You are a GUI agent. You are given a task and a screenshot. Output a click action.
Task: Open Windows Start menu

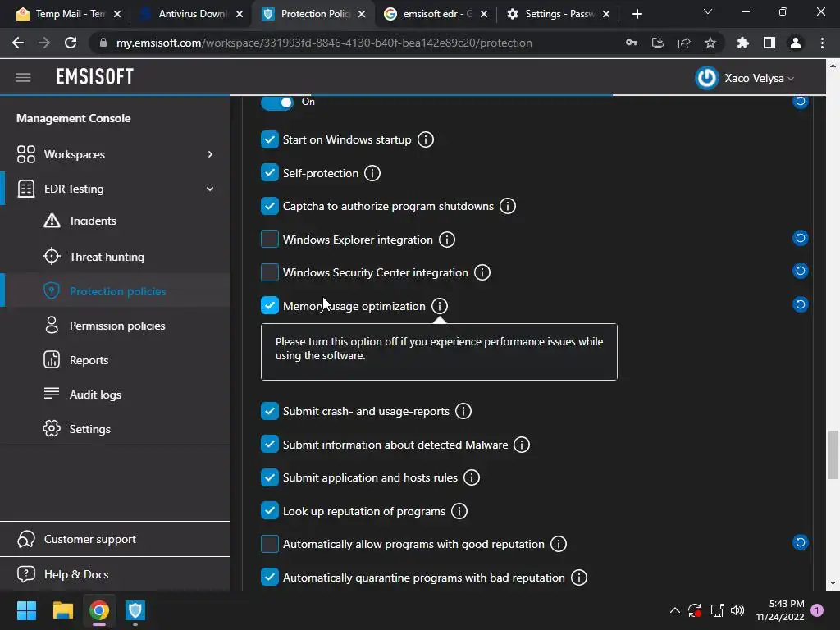[x=26, y=610]
